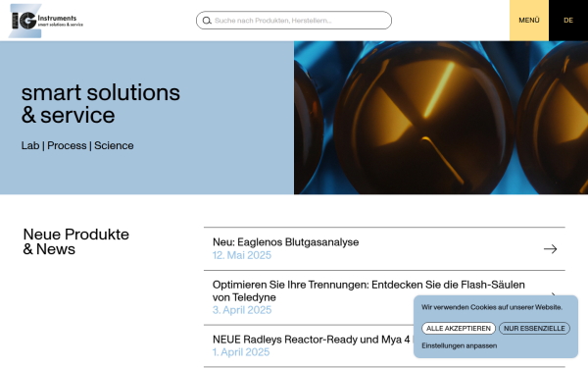Click the search magnifier icon
588x368 pixels.
[x=207, y=21]
